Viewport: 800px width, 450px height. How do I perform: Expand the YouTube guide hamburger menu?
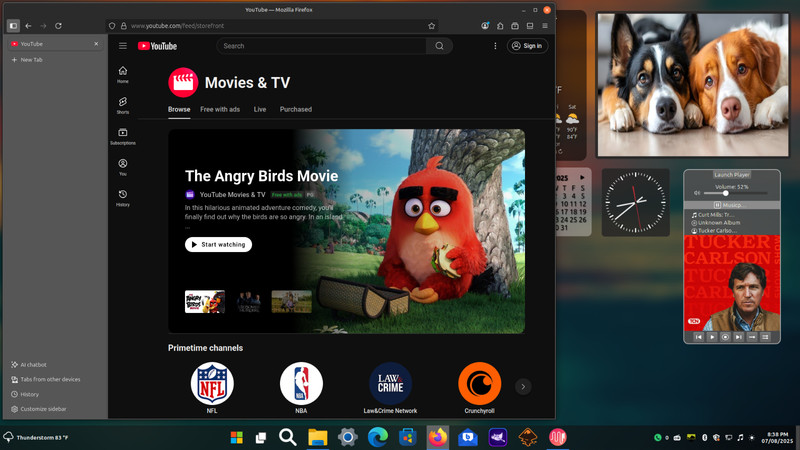123,46
